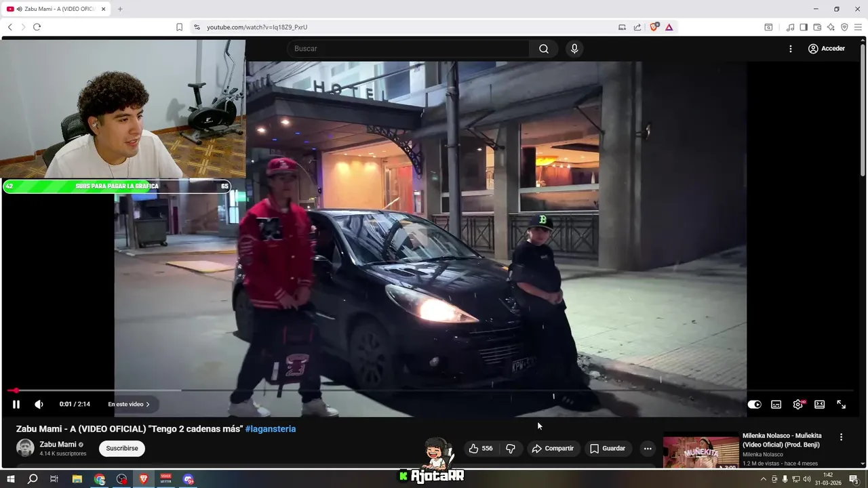Close the Zabu Mami browser tab
The image size is (868, 488).
103,9
